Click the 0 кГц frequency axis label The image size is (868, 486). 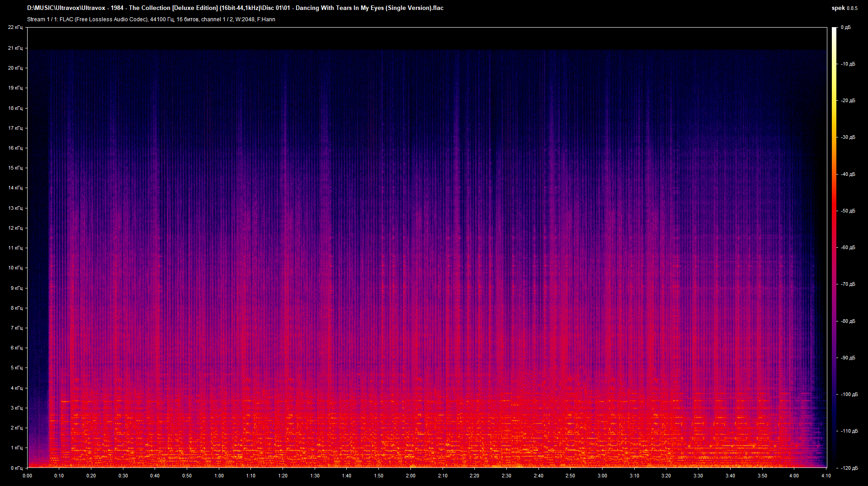coord(17,468)
